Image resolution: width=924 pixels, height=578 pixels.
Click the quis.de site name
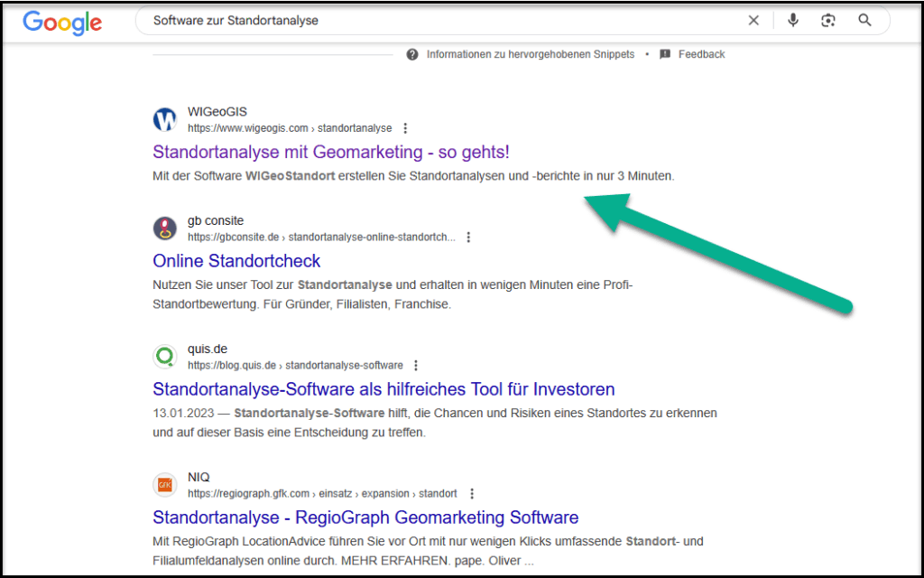pos(208,349)
